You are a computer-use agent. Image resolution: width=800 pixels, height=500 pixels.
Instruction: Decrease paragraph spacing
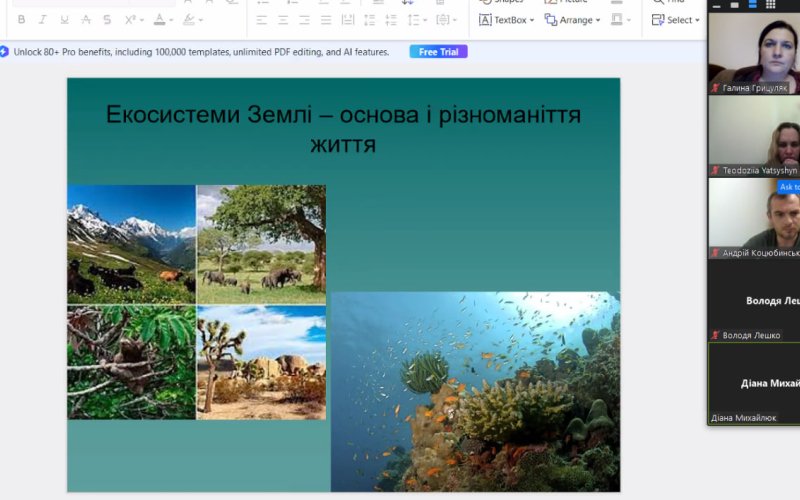pos(391,20)
